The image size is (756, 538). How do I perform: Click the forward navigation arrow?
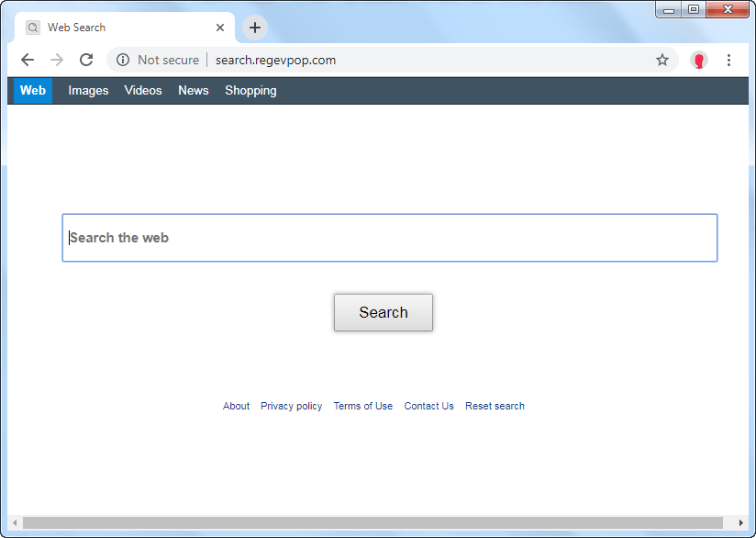(x=57, y=61)
